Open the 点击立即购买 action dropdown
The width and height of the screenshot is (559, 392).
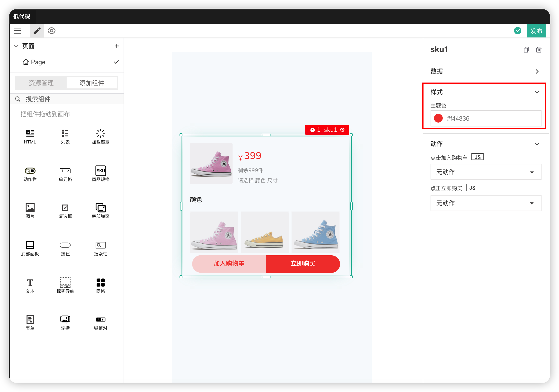486,203
